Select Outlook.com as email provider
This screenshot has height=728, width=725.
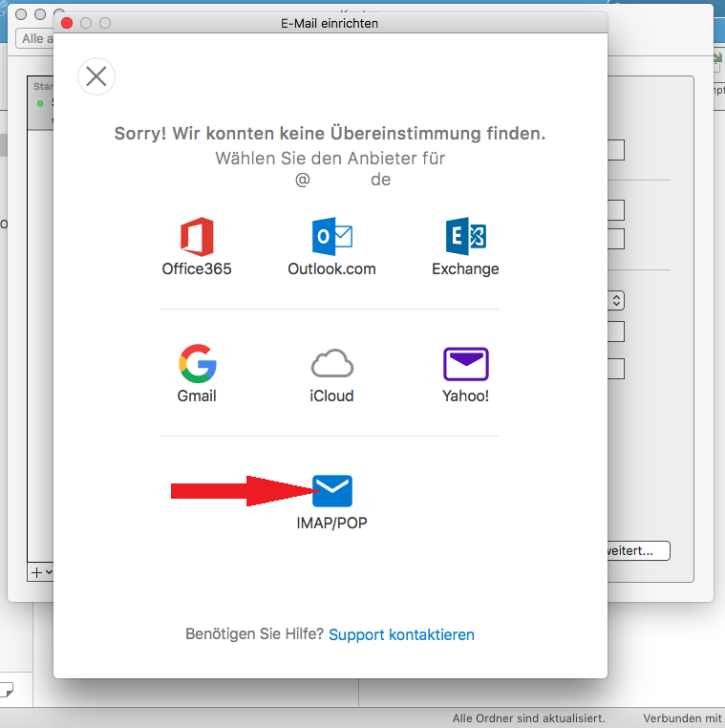pos(331,237)
